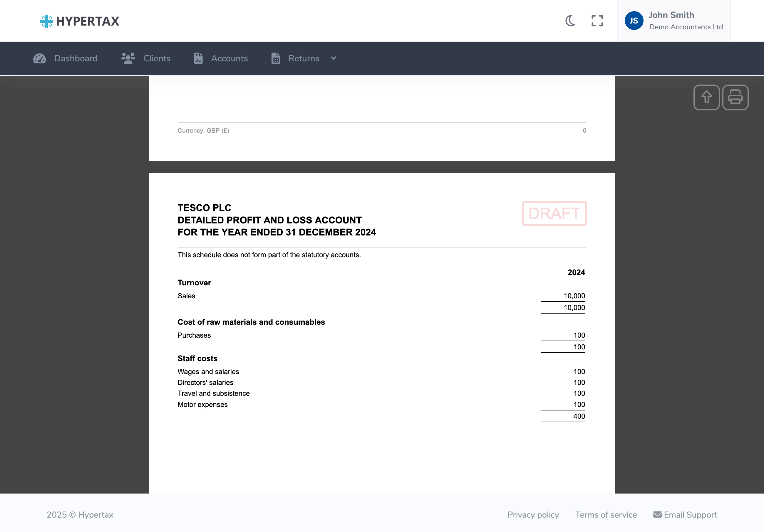The height and width of the screenshot is (532, 764).
Task: Open the Returns menu
Action: 304,58
